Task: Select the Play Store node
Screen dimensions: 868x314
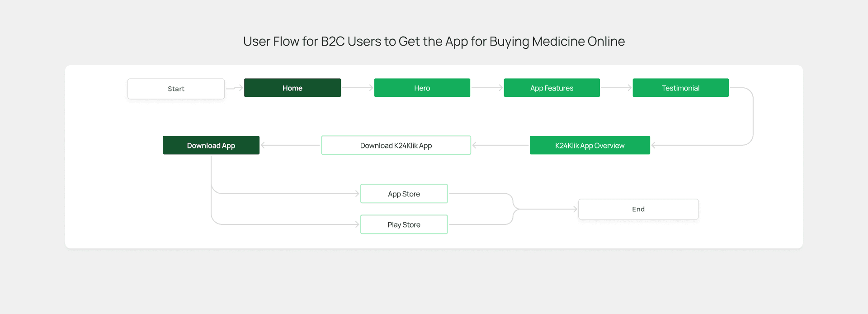Action: 404,224
